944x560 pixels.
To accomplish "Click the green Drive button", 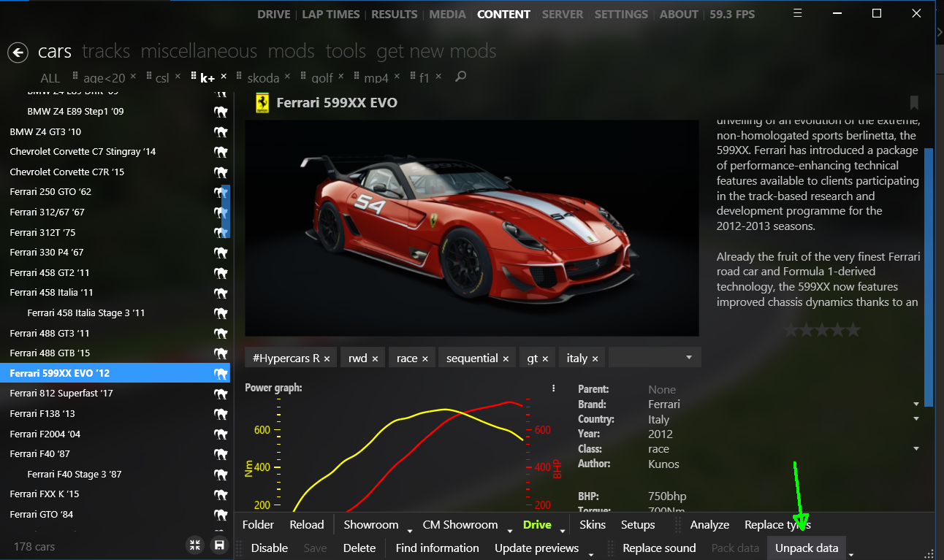I will (x=537, y=524).
